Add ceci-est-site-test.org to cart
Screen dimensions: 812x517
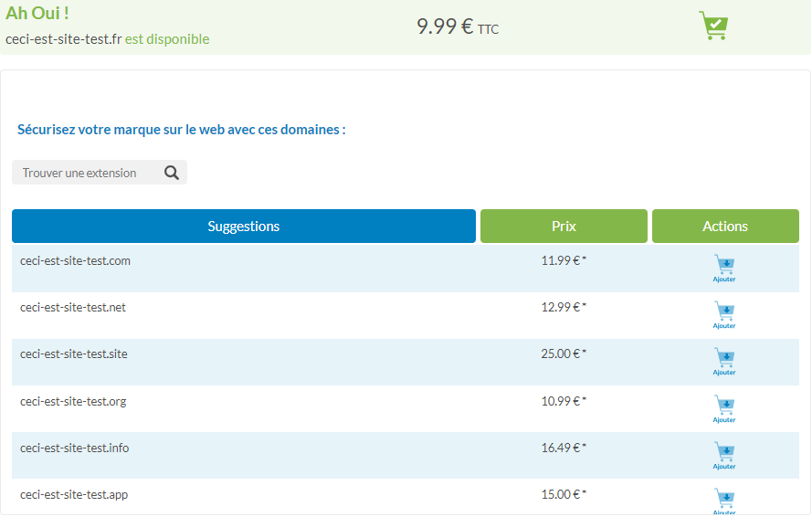coord(724,409)
